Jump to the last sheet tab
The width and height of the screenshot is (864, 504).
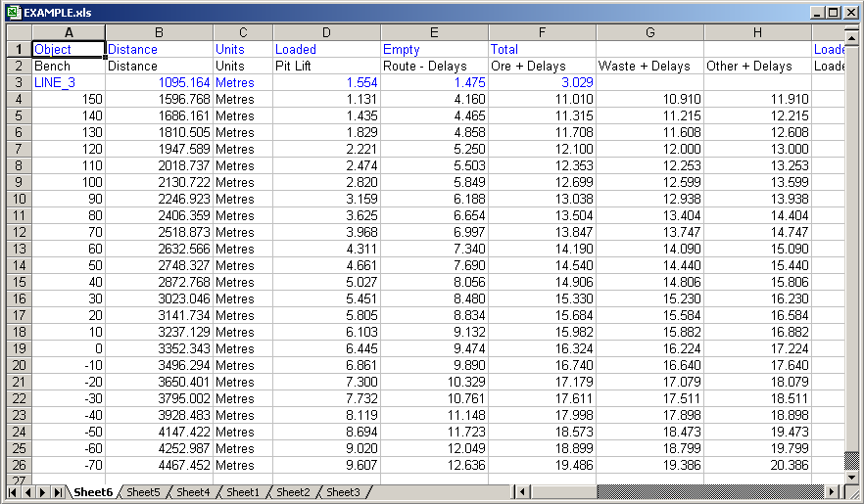[59, 492]
